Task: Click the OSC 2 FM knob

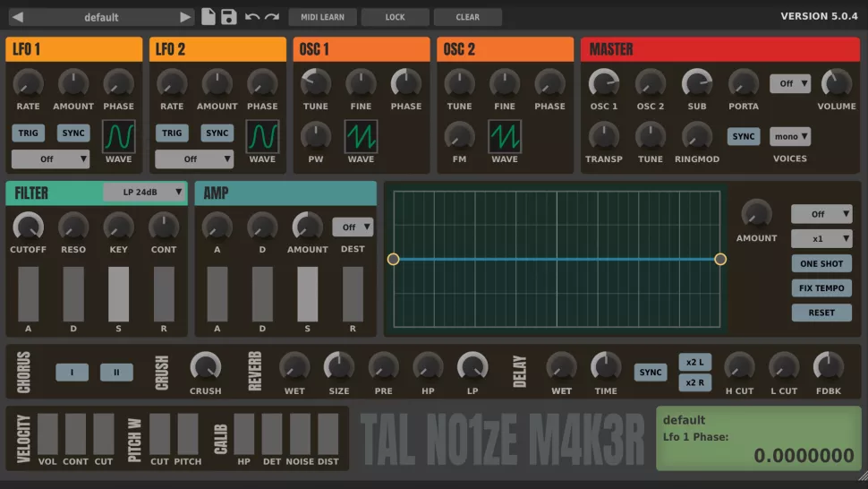Action: tap(459, 136)
